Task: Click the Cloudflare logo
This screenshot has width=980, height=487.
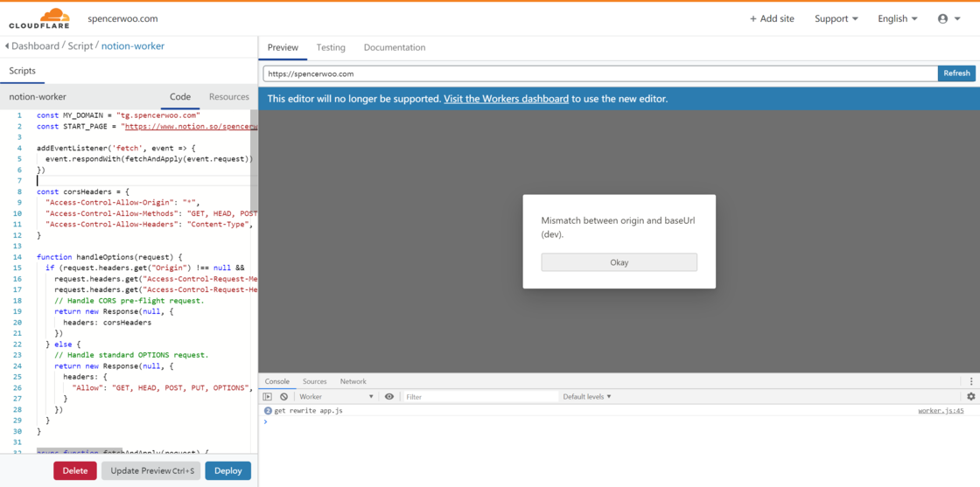Action: click(39, 18)
